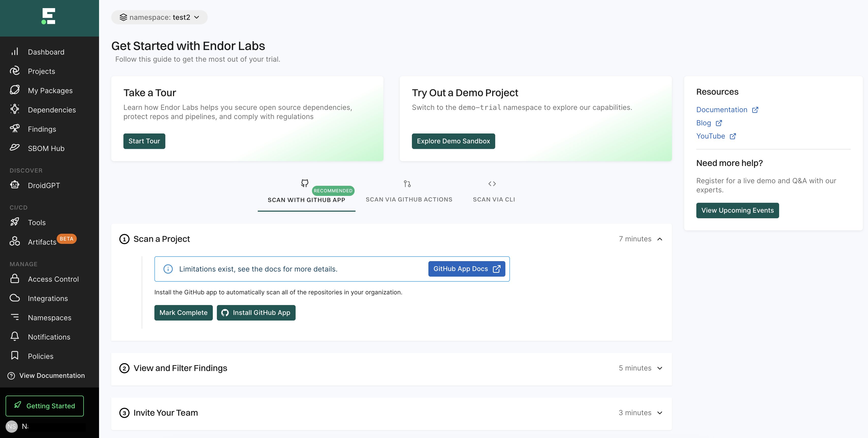Viewport: 868px width, 438px height.
Task: Toggle the Scan a Project section open
Action: 660,239
